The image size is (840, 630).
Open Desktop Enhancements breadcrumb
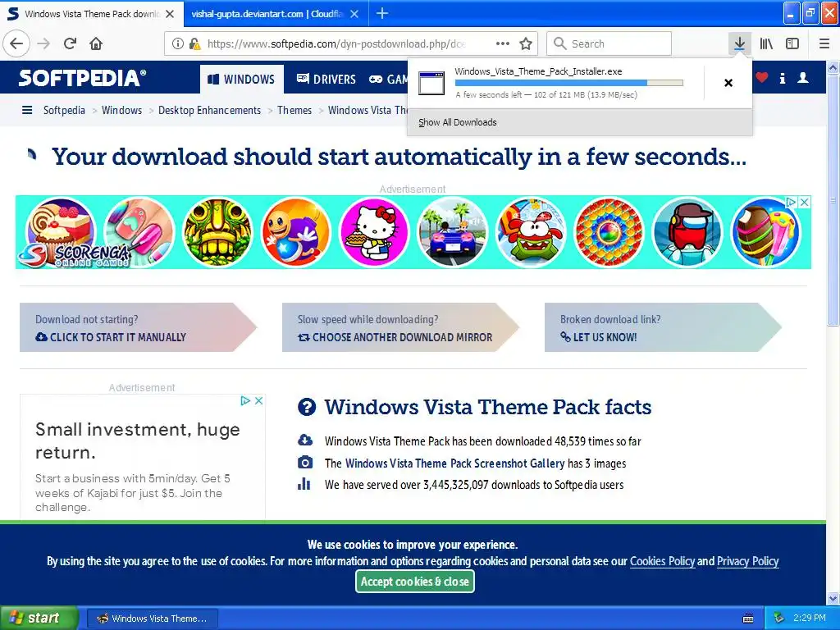pos(209,111)
